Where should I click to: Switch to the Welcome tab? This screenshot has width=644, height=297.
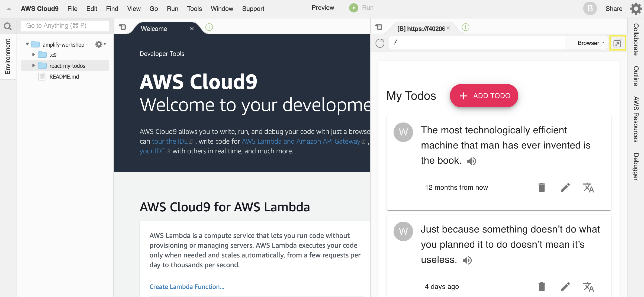coord(154,29)
